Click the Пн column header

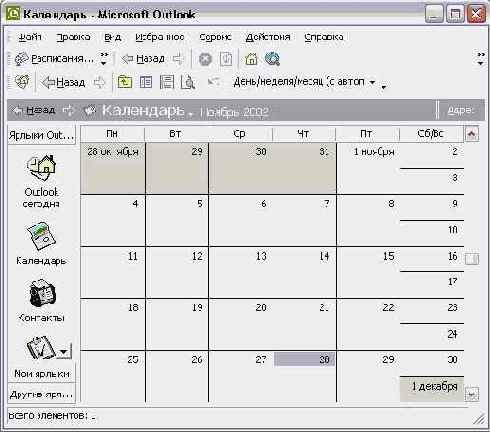(x=112, y=134)
